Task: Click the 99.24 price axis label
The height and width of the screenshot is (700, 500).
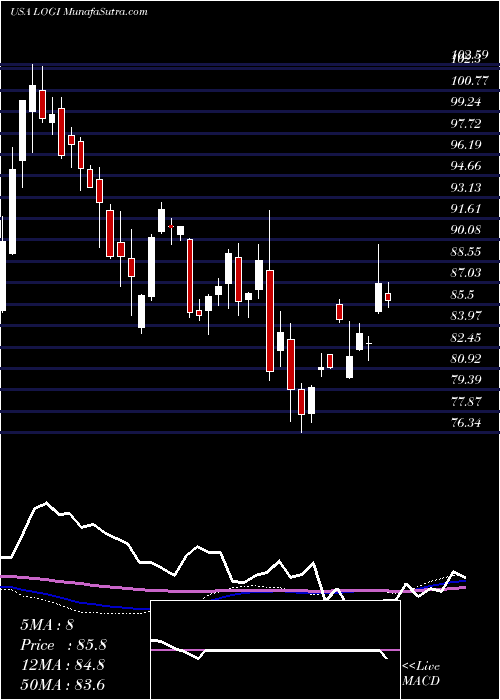Action: 466,102
